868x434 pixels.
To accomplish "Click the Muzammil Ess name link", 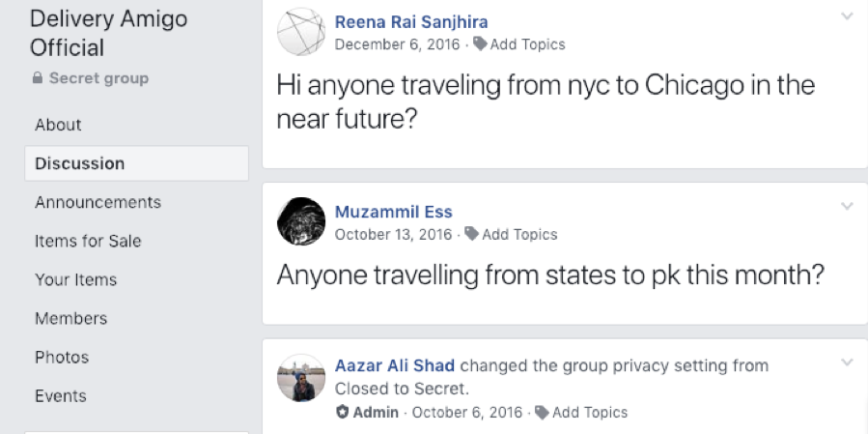I will point(393,212).
